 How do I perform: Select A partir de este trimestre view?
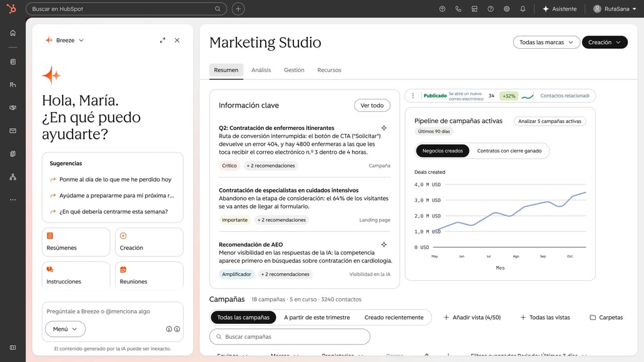coord(316,317)
